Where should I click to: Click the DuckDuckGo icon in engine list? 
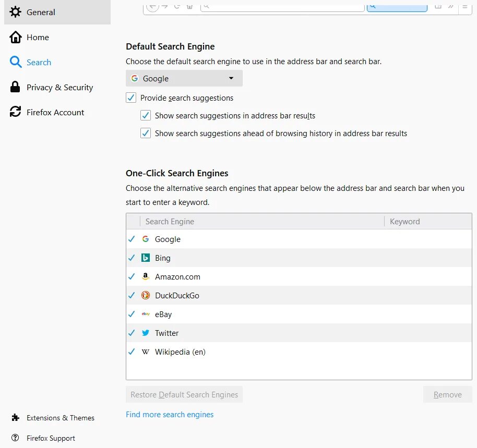coord(146,295)
